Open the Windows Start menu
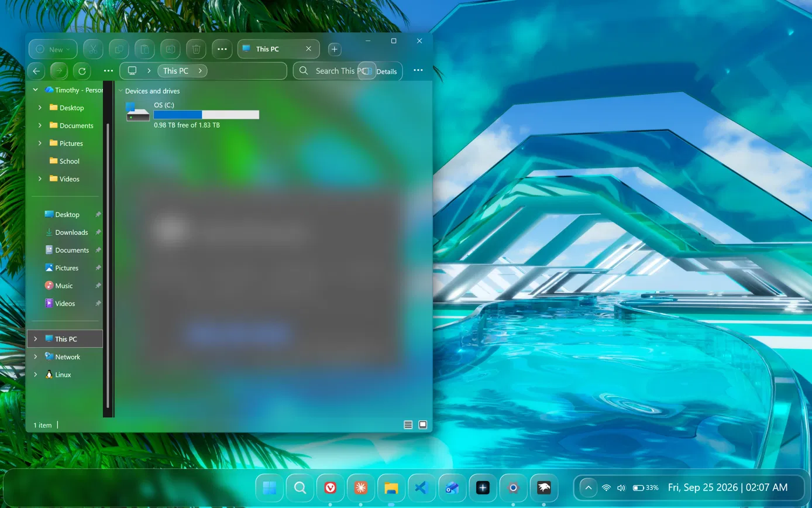The image size is (812, 508). [x=270, y=488]
